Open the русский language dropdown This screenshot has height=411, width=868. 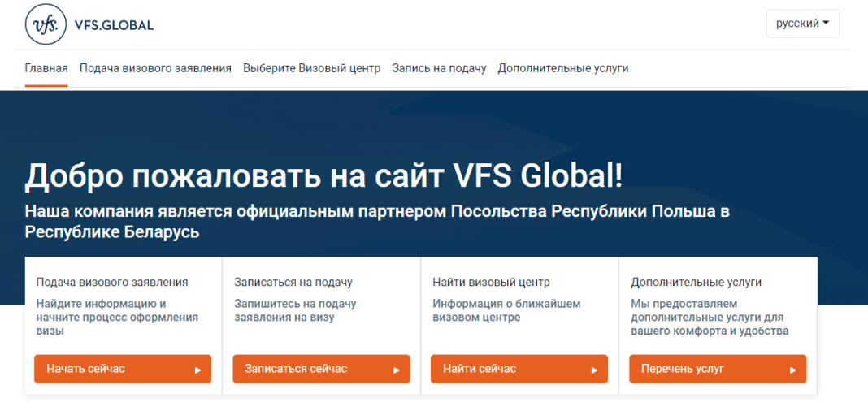pos(802,24)
